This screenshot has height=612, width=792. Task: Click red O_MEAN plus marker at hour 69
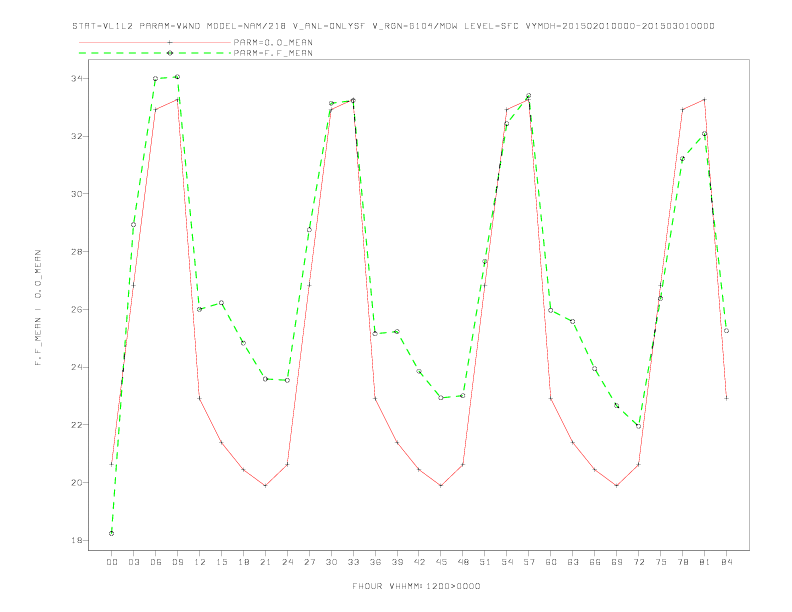(x=617, y=486)
